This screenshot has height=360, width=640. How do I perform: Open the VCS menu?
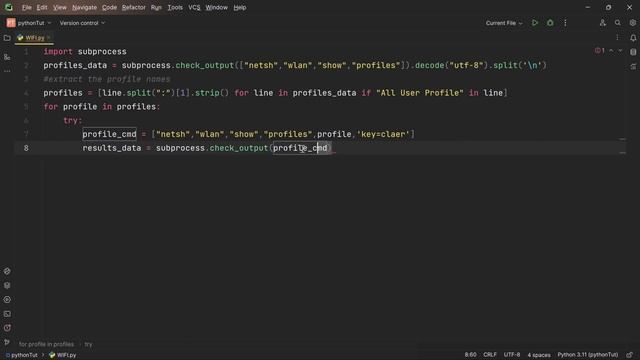[x=194, y=7]
